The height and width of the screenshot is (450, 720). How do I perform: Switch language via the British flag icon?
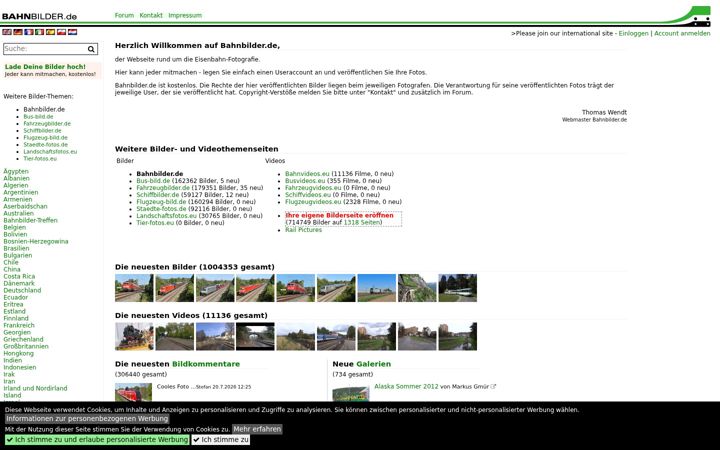click(x=7, y=32)
